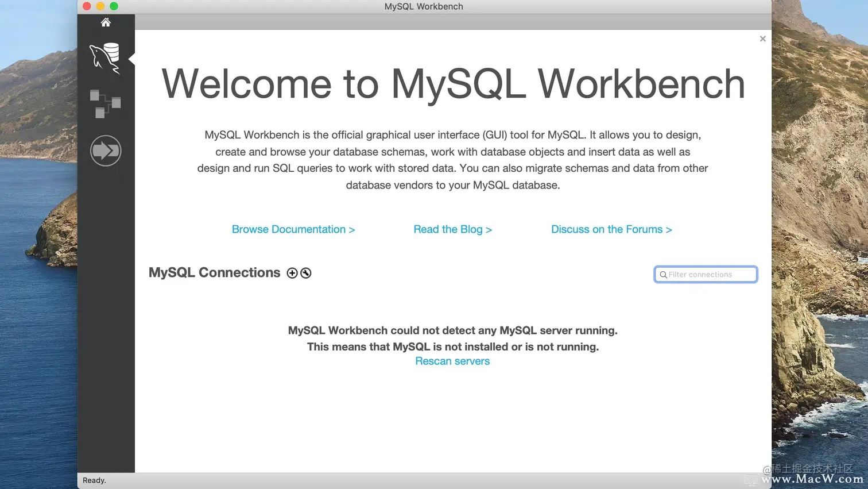Click the MySQL Connections heading

(215, 272)
